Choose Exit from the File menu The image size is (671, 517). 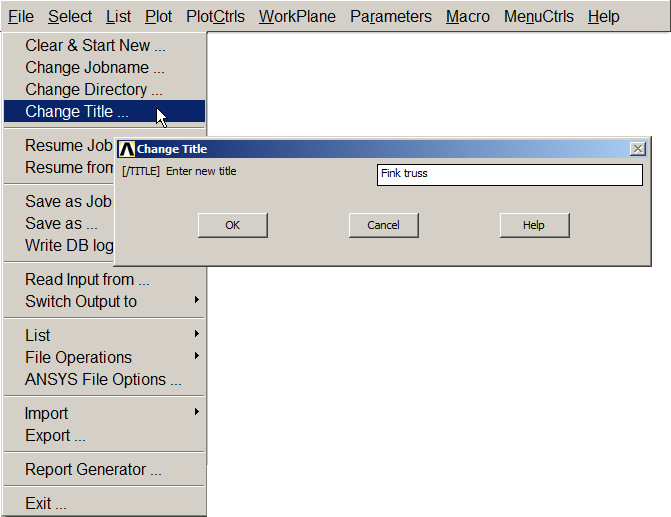coord(46,504)
